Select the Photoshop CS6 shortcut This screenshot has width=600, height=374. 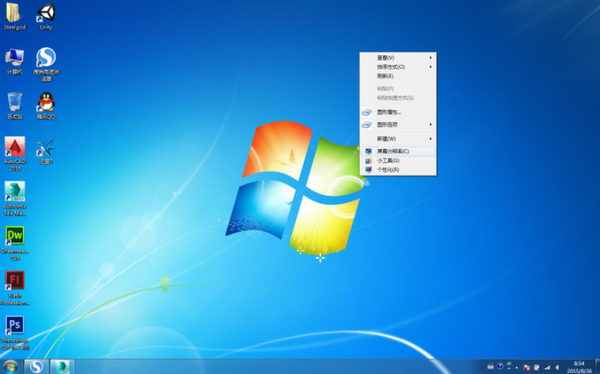tap(15, 333)
